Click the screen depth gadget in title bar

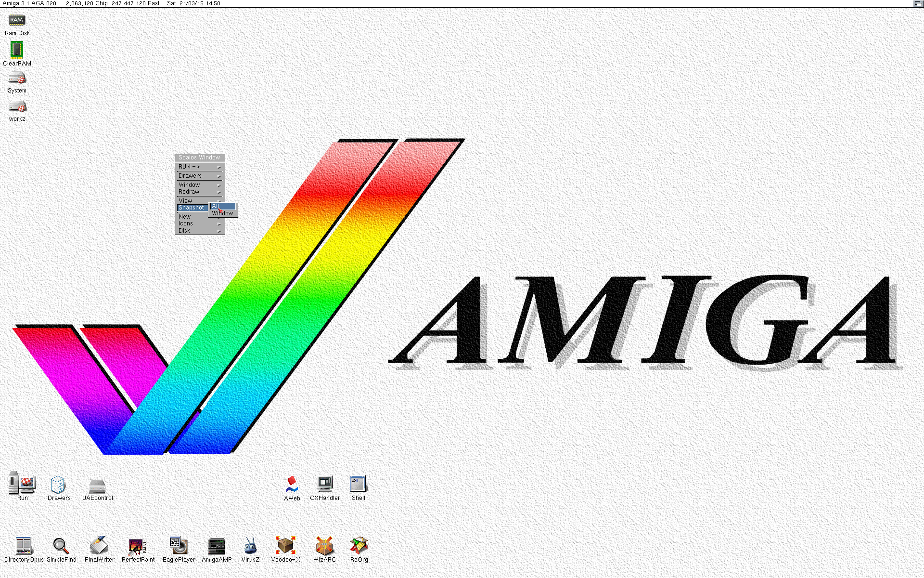[x=918, y=3]
